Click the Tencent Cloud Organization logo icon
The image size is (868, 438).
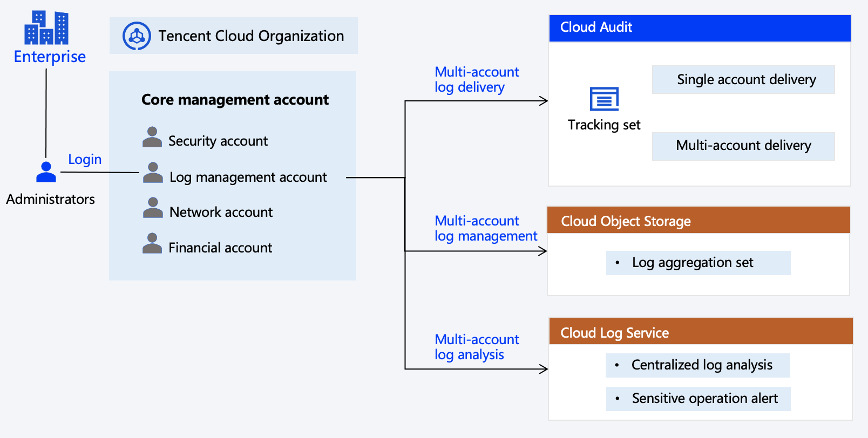point(137,36)
